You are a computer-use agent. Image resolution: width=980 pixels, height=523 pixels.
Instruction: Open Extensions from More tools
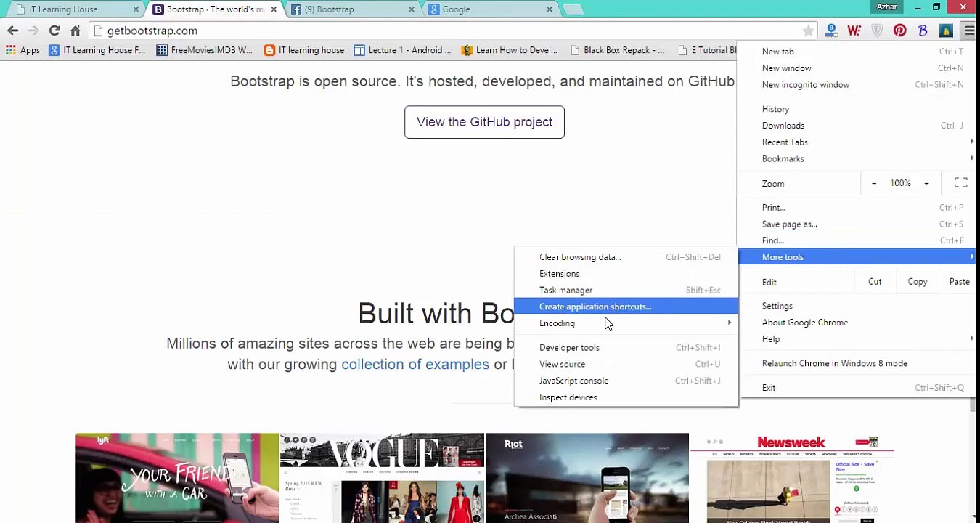(x=626, y=274)
